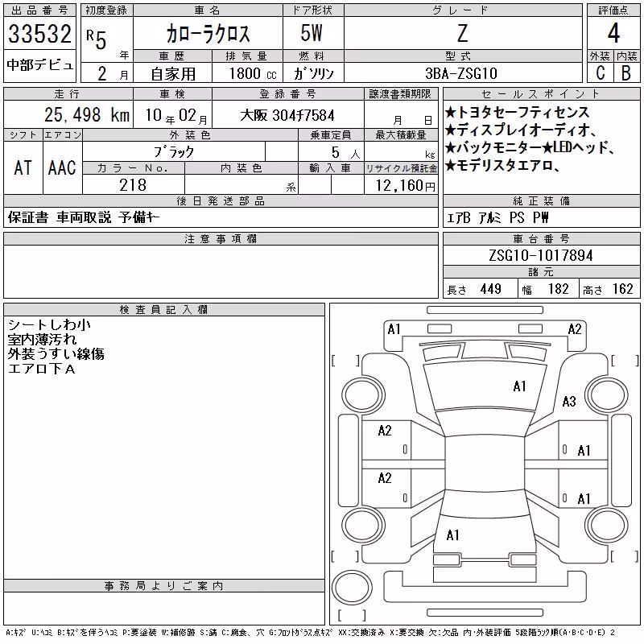Click the overall evaluation score 4
The width and height of the screenshot is (644, 644).
613,33
